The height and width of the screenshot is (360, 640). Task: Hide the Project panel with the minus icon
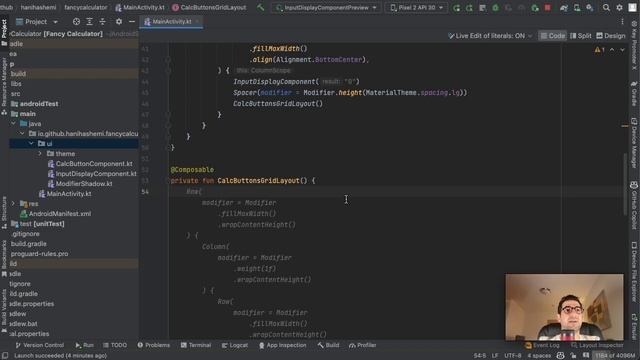click(x=131, y=22)
